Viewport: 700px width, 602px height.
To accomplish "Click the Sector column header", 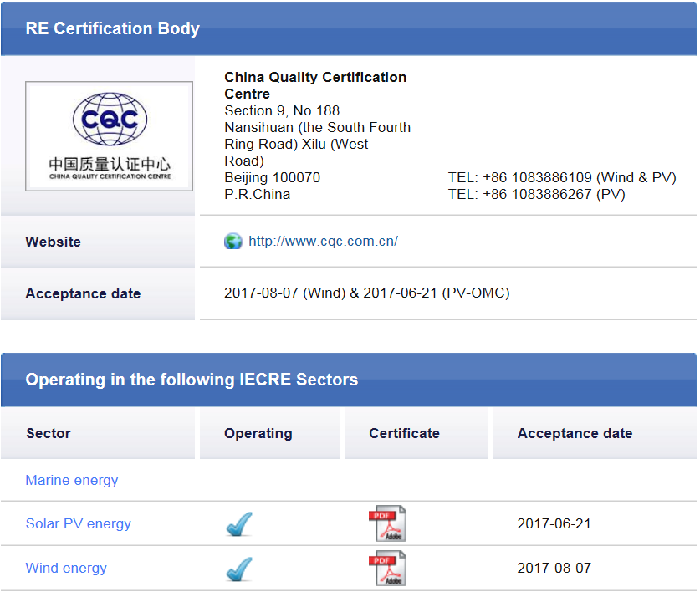I will [49, 433].
